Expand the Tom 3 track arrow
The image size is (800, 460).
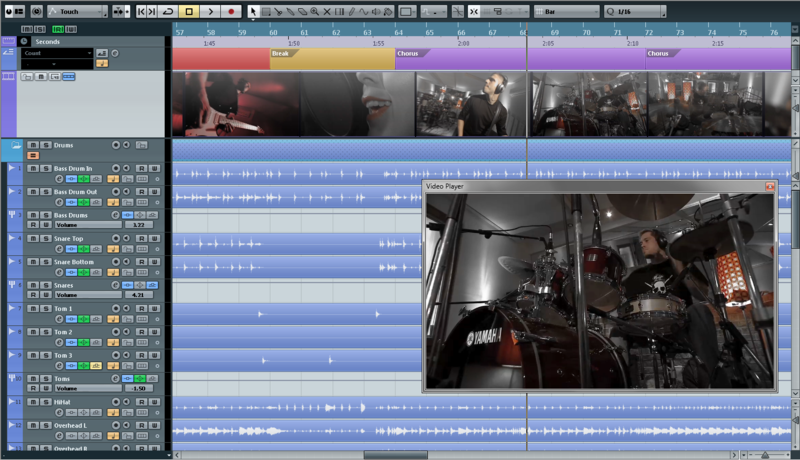click(11, 354)
